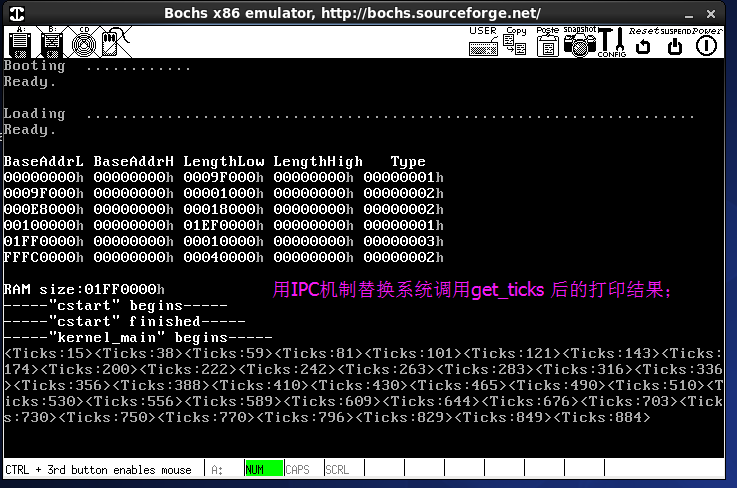This screenshot has width=737, height=488.
Task: Click the NUM lock status indicator
Action: (x=264, y=469)
